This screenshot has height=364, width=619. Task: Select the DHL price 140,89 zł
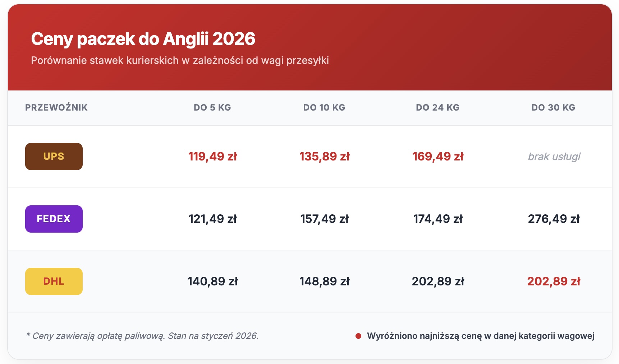pyautogui.click(x=212, y=281)
